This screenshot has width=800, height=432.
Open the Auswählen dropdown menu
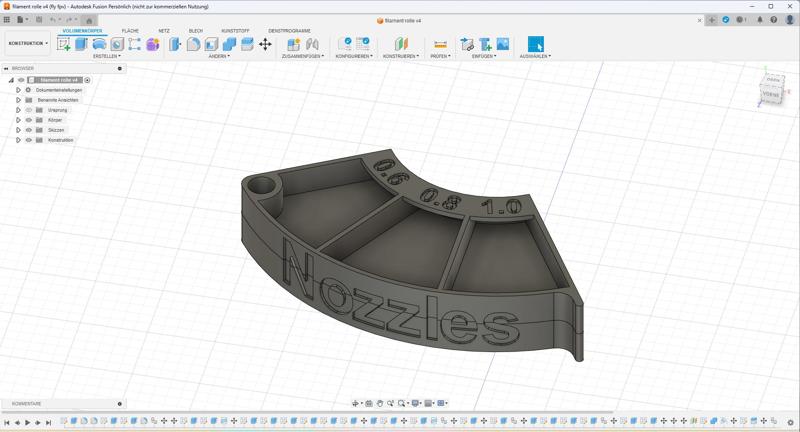(x=535, y=56)
